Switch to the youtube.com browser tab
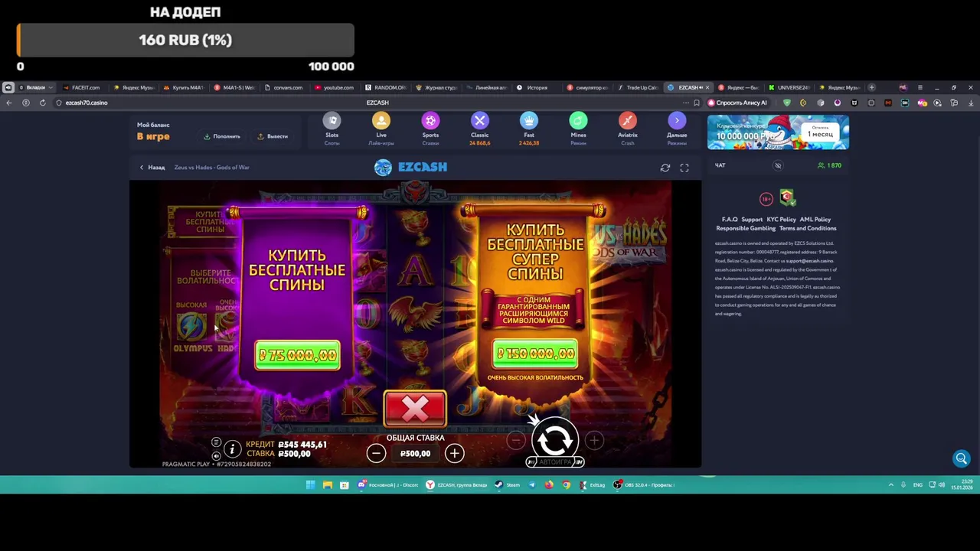 334,87
